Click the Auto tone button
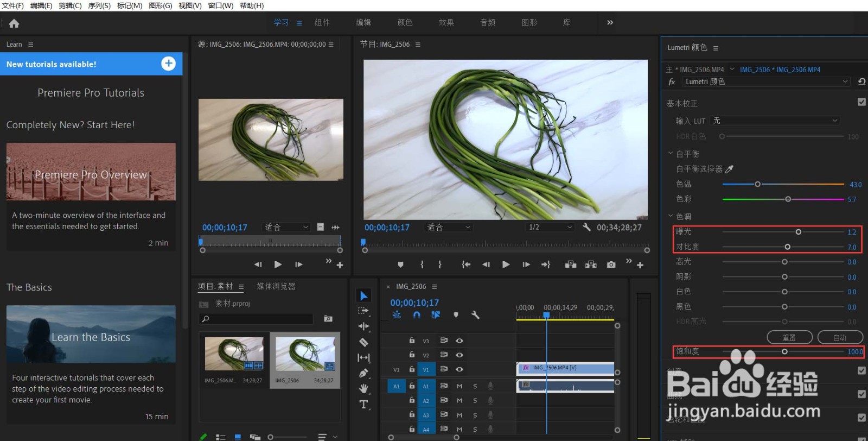This screenshot has width=868, height=441. coord(840,337)
